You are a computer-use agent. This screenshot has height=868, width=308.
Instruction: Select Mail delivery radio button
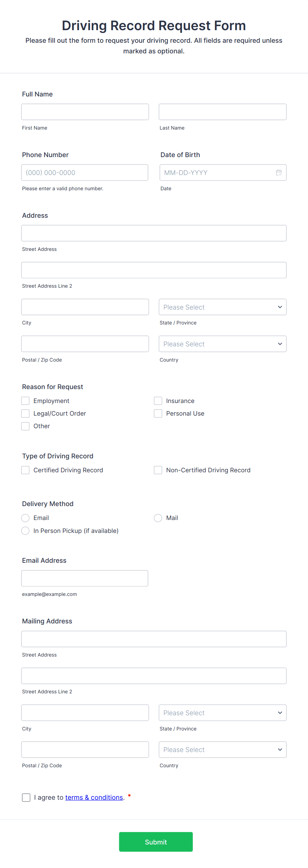(x=158, y=518)
